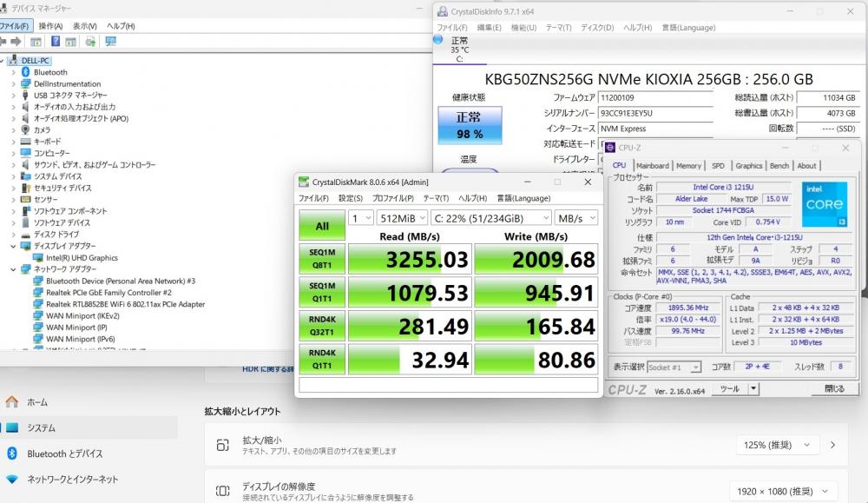868x503 pixels.
Task: Open 設定(S) menu in CrystalDiskMark
Action: click(351, 198)
